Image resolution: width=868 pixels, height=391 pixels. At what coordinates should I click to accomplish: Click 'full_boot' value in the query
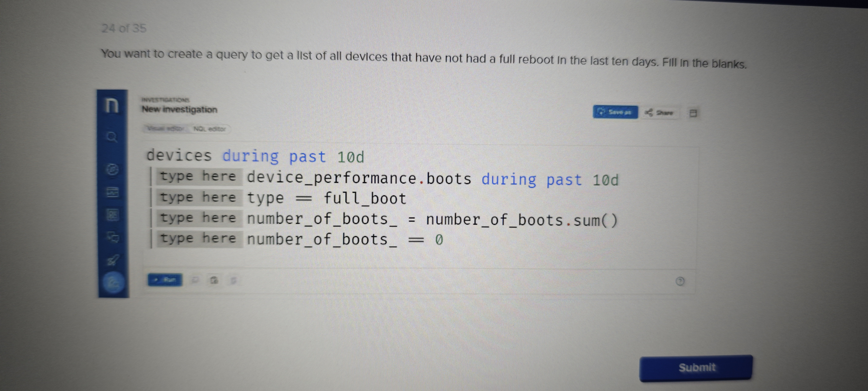[365, 198]
